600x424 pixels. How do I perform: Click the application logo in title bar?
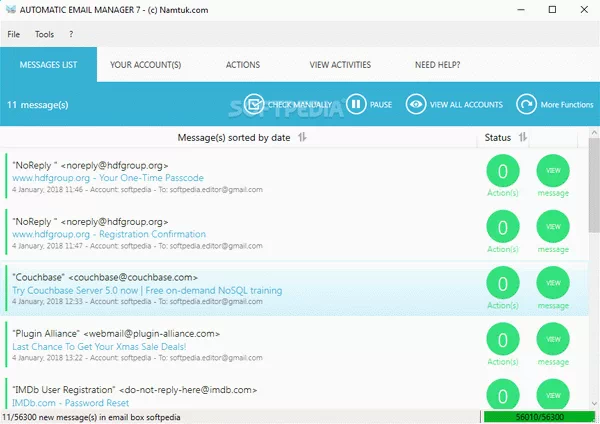11,10
